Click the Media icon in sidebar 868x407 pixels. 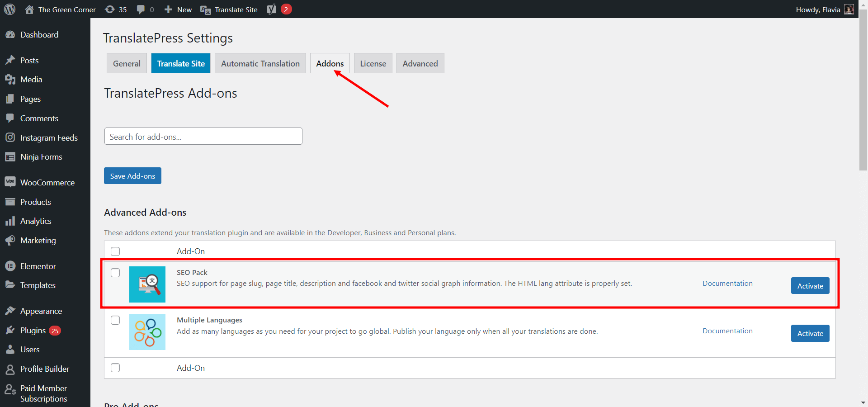point(10,80)
